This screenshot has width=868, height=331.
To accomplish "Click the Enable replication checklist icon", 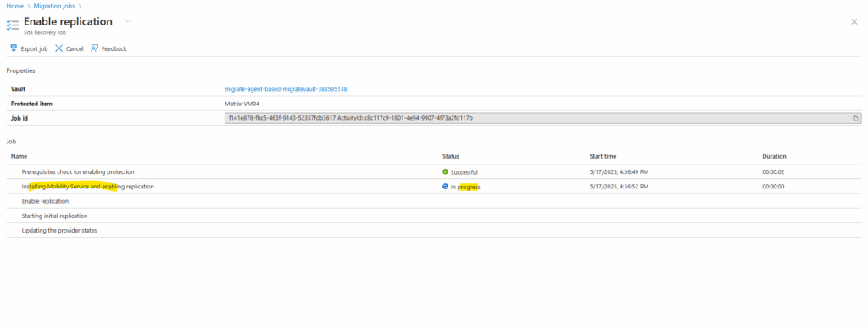I will coord(12,25).
